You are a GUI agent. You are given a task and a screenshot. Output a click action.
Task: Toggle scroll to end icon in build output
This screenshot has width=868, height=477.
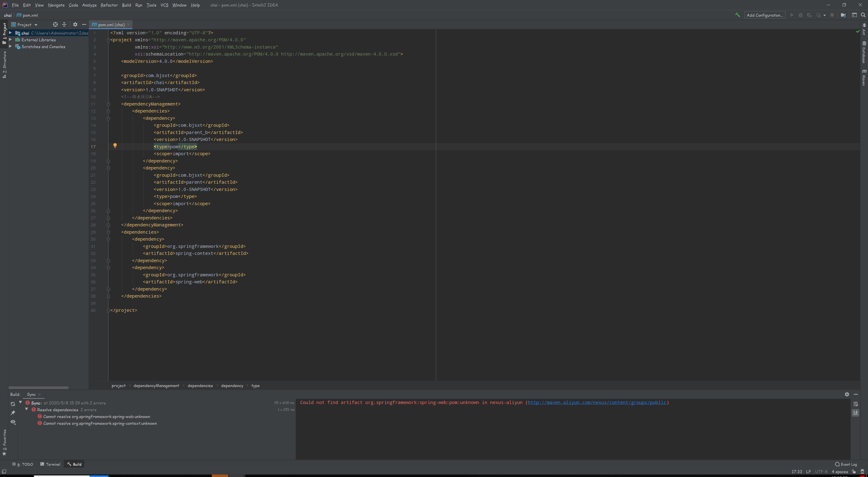tap(855, 413)
